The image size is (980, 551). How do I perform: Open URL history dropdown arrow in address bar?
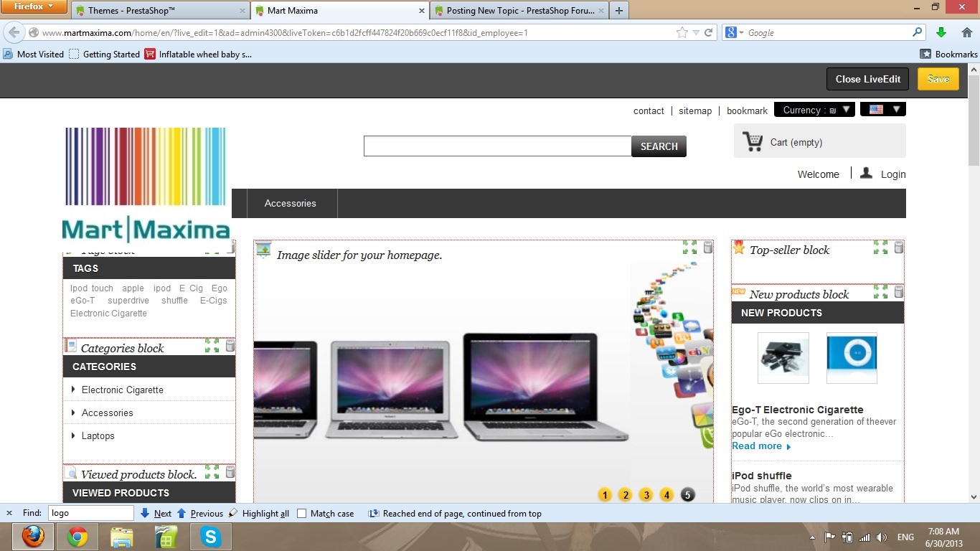[x=695, y=32]
